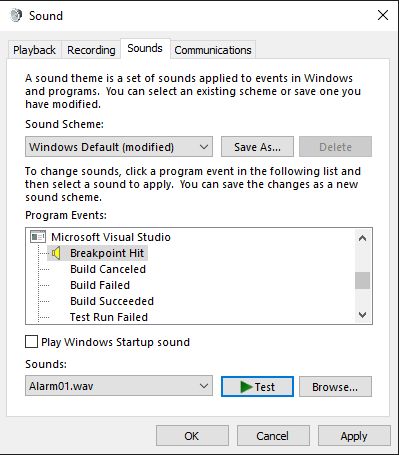Image resolution: width=399 pixels, height=455 pixels.
Task: Click the yellow speaker icon beside Breakpoint Hit
Action: [56, 253]
